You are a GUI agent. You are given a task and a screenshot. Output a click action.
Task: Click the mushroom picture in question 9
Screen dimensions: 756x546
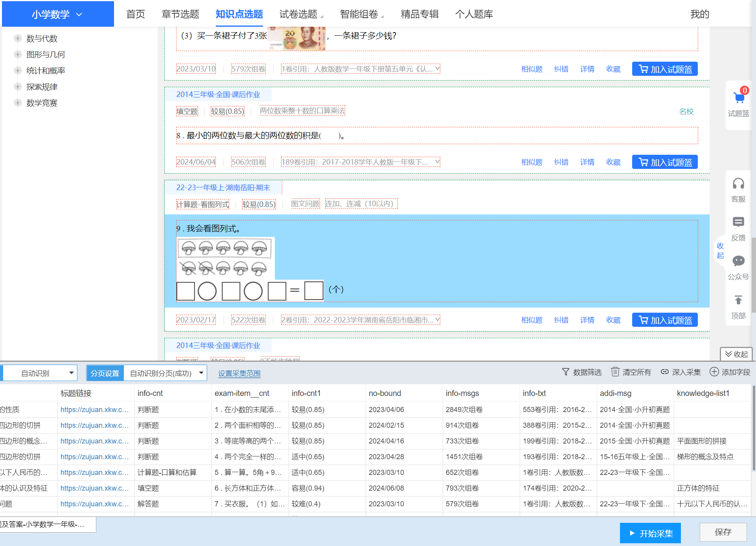[224, 258]
